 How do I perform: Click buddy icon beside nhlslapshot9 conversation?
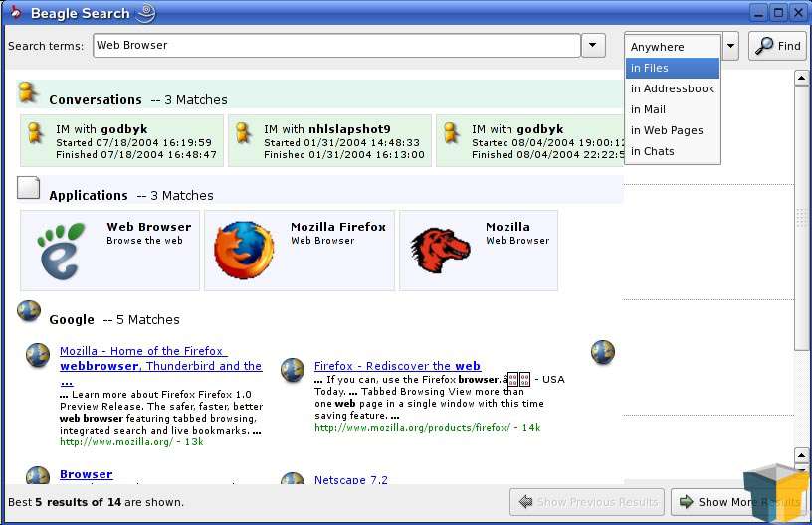(x=243, y=132)
